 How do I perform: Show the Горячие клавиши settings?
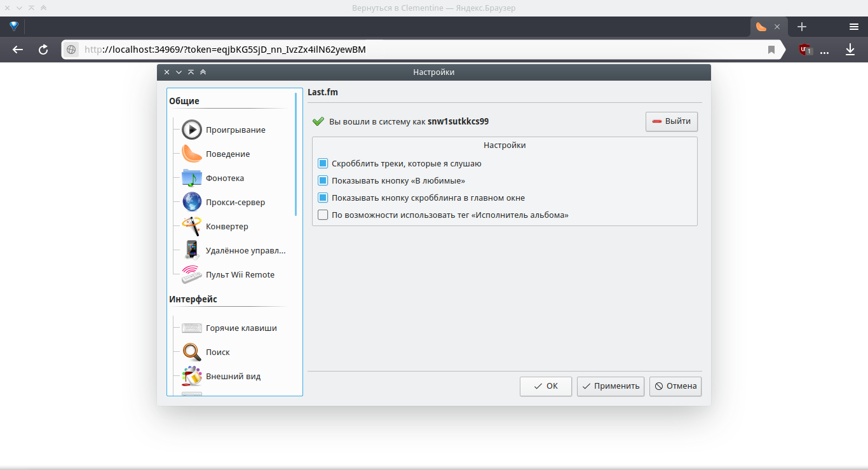(229, 328)
